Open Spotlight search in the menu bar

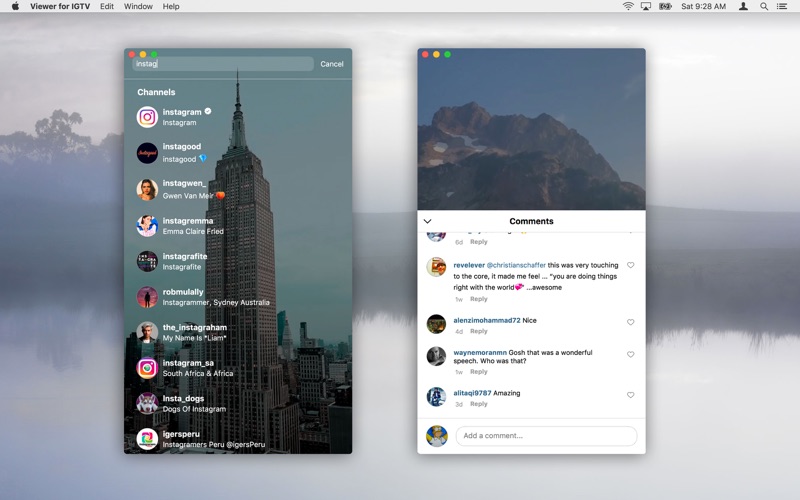tap(764, 6)
